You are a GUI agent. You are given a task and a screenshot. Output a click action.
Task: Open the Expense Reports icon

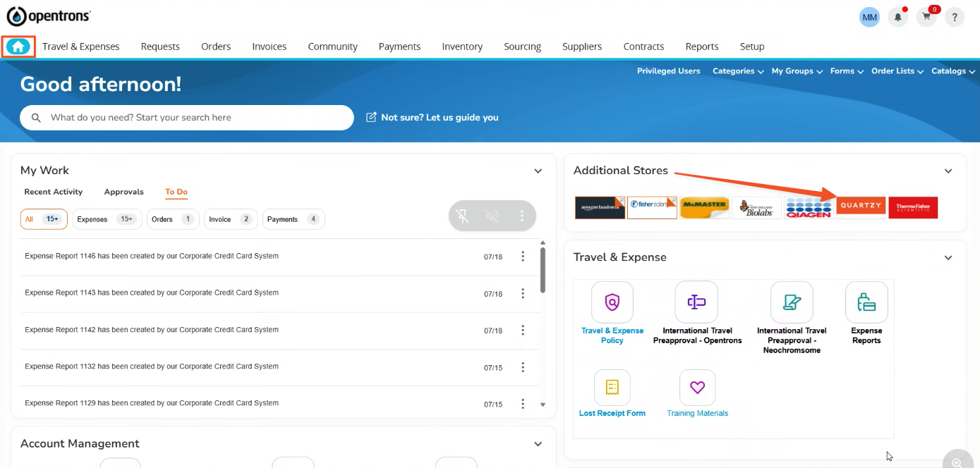pos(866,302)
